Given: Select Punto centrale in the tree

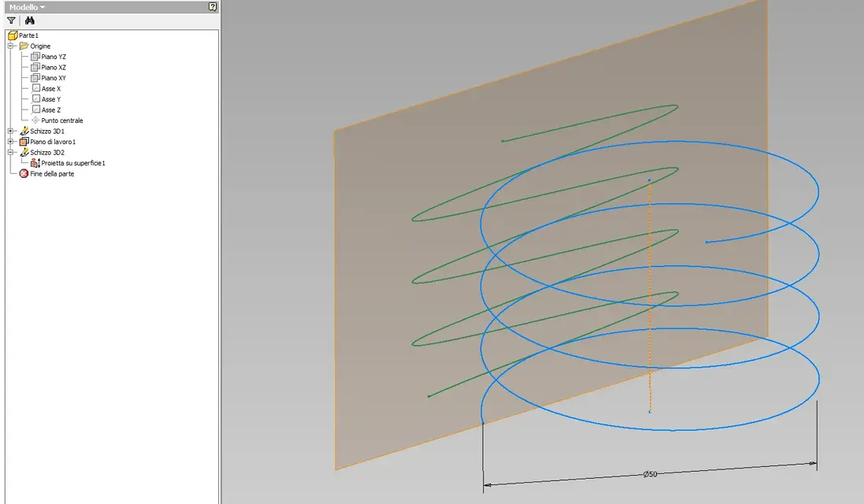Looking at the screenshot, I should coord(62,120).
